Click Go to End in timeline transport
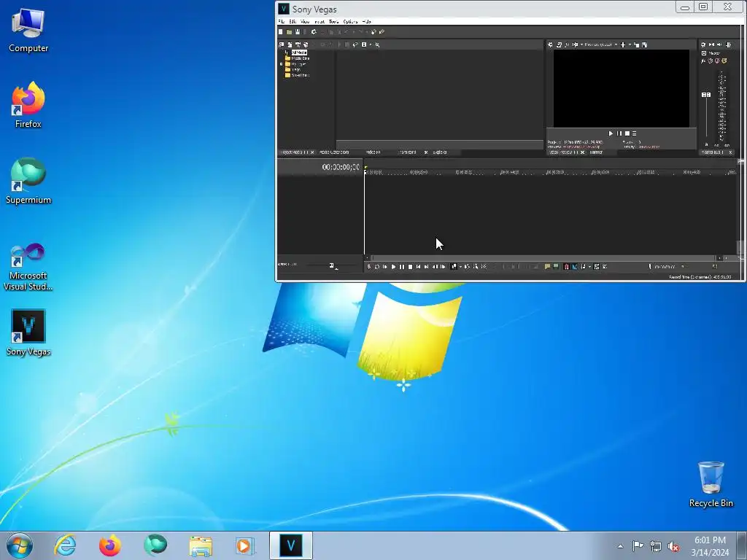Image resolution: width=747 pixels, height=560 pixels. coord(426,267)
